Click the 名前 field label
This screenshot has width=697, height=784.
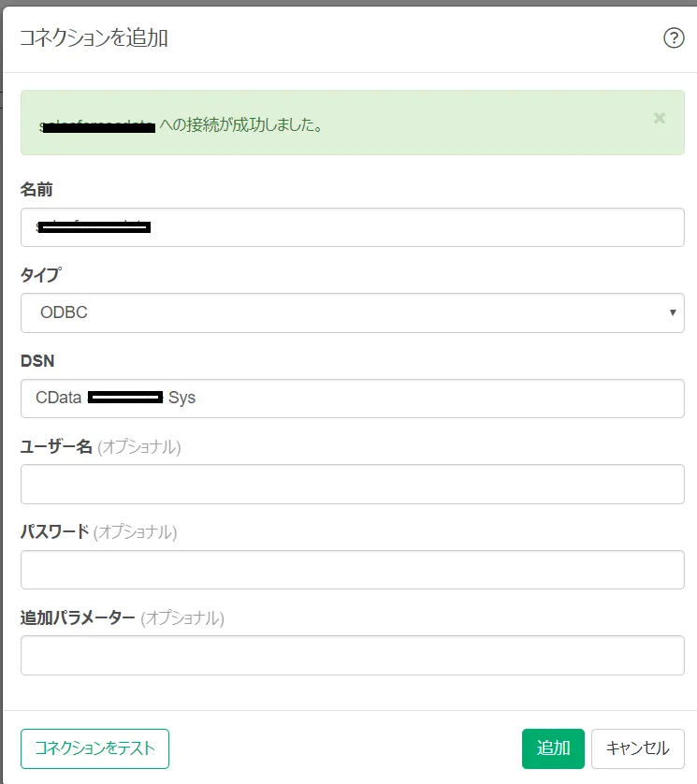pyautogui.click(x=35, y=189)
